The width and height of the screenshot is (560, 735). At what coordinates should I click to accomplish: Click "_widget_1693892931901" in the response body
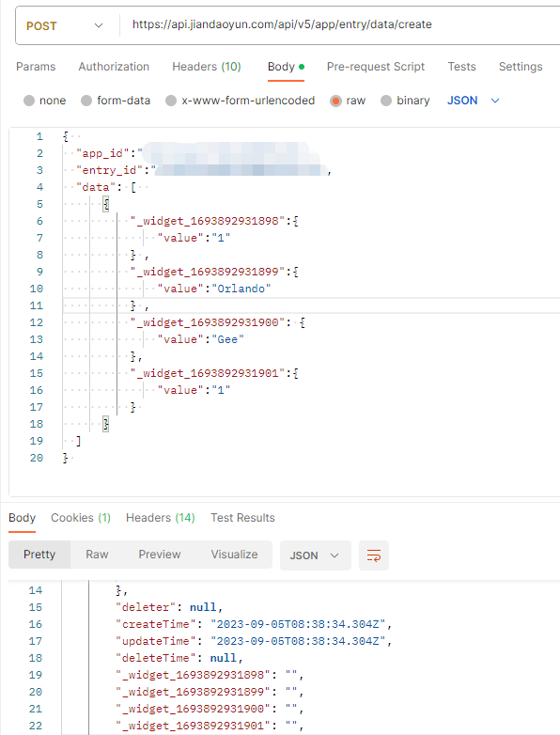coord(193,726)
